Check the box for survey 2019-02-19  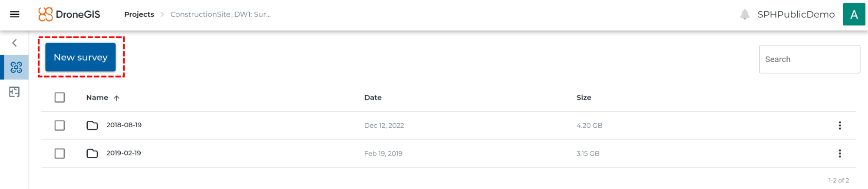(60, 153)
